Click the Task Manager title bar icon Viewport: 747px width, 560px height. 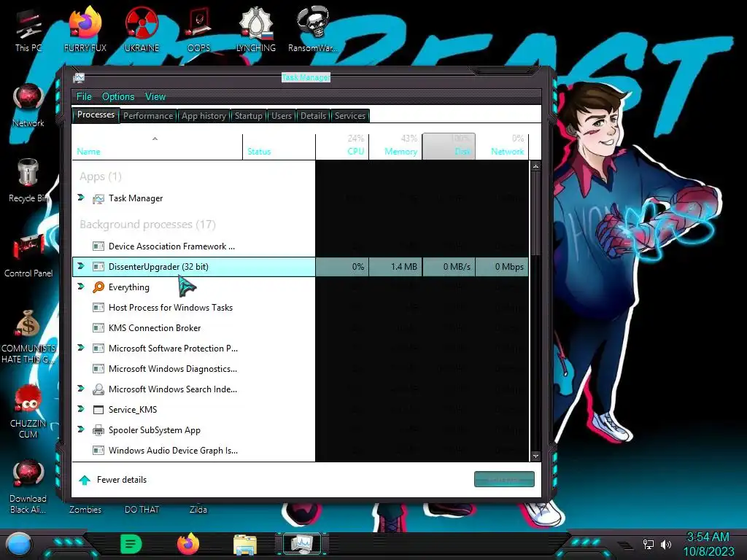click(x=79, y=77)
